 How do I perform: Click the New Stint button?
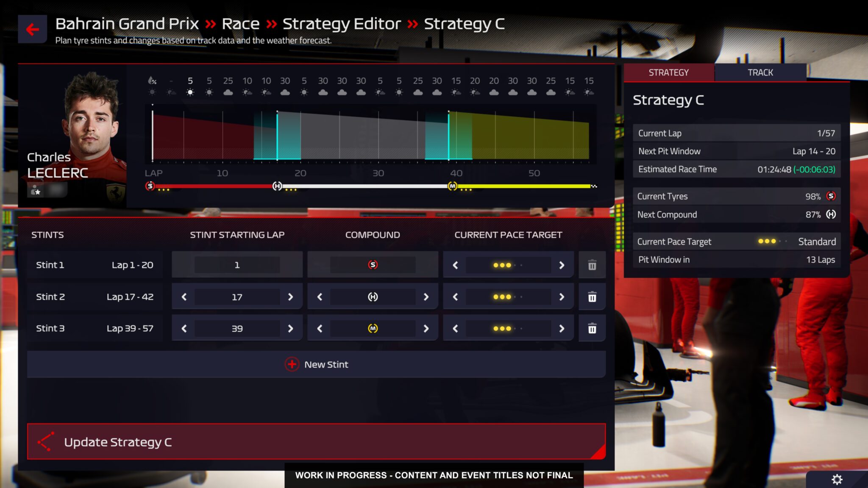point(315,364)
